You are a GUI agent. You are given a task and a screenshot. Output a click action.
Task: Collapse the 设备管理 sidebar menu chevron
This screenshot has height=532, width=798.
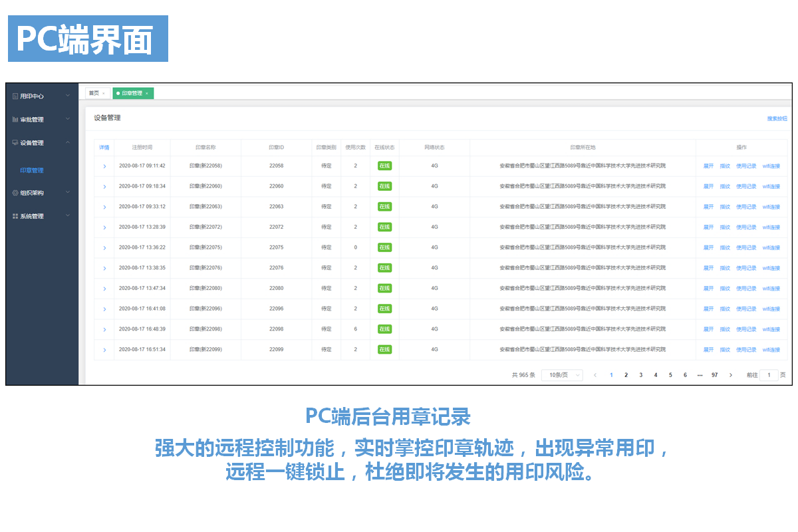point(68,143)
